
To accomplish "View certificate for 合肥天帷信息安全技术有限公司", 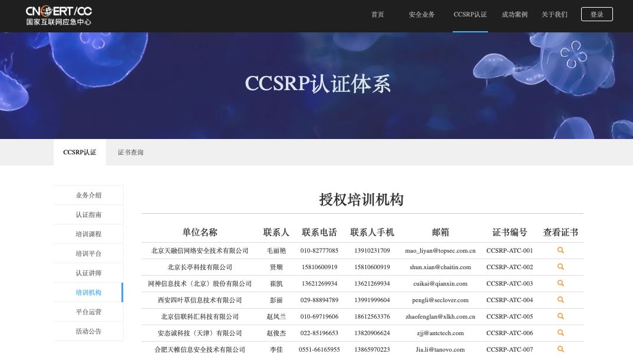I will [x=561, y=349].
